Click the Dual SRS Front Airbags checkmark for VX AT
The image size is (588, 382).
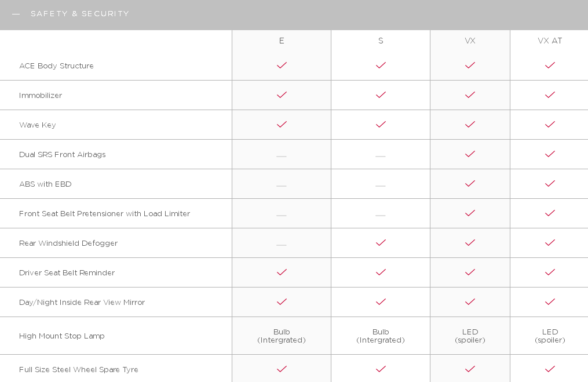coord(550,154)
